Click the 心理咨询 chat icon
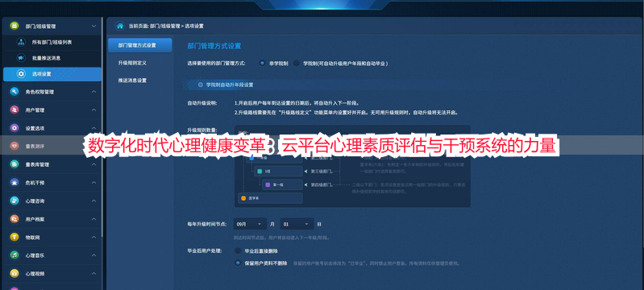The image size is (644, 290). coord(15,201)
